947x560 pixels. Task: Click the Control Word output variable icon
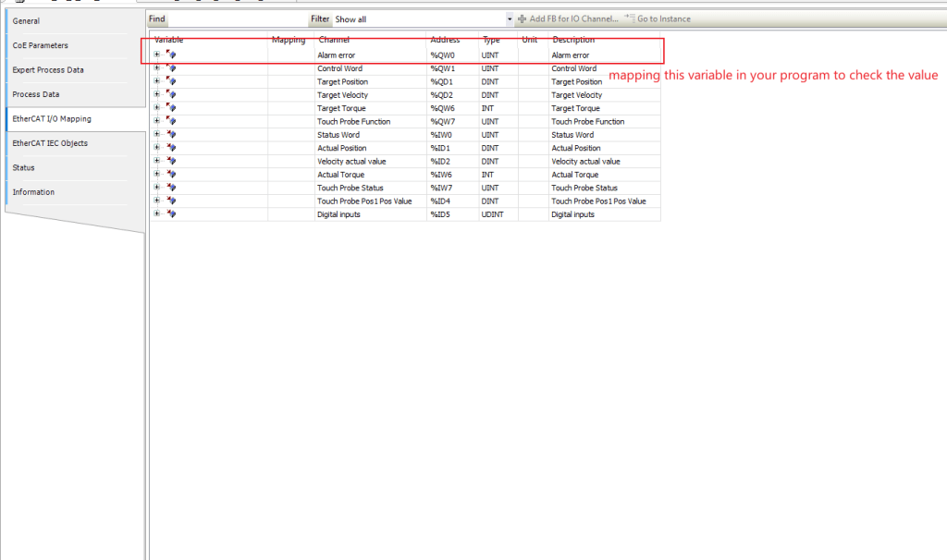point(172,68)
